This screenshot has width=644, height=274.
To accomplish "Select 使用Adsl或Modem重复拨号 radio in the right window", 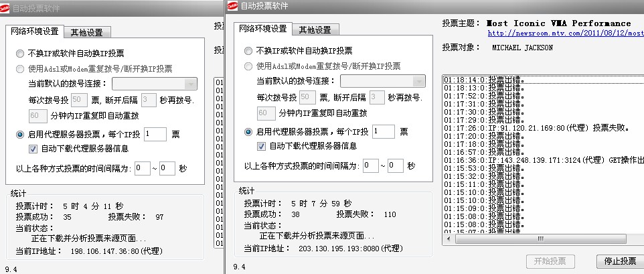I will [249, 66].
